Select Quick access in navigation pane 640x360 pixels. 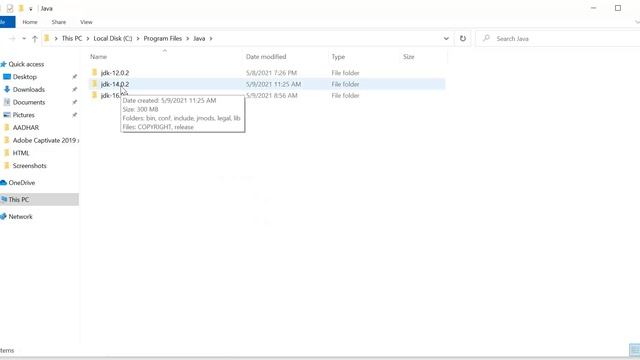tap(26, 64)
